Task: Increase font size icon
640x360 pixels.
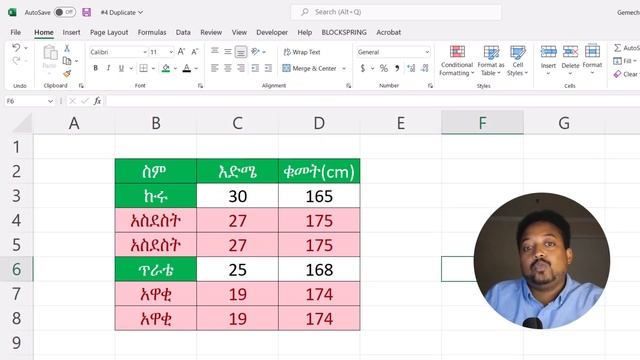Action: 181,52
